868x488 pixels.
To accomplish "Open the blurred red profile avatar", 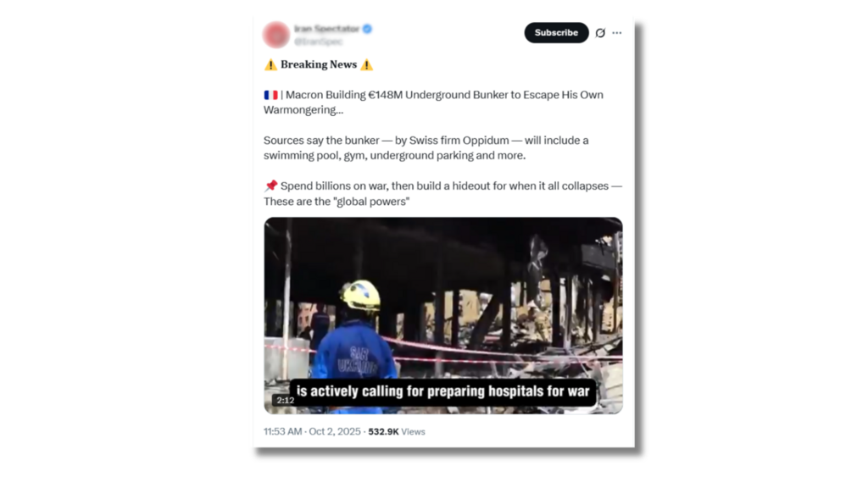I will 275,34.
